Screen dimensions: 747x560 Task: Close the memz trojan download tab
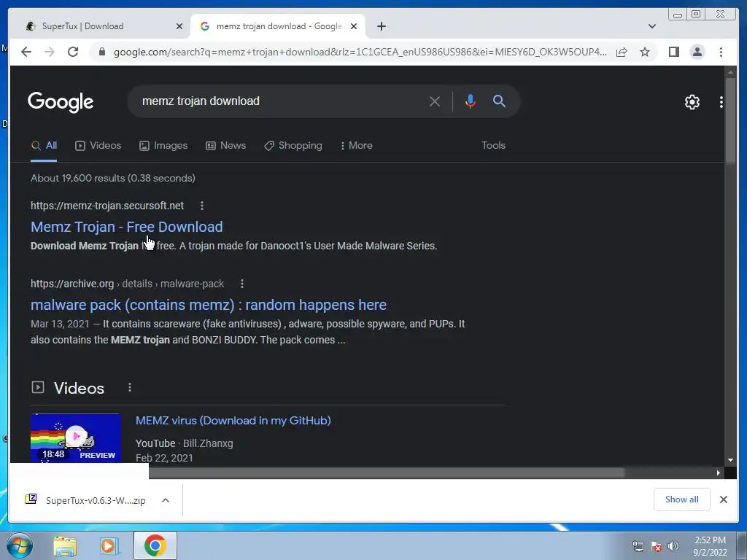pos(354,26)
